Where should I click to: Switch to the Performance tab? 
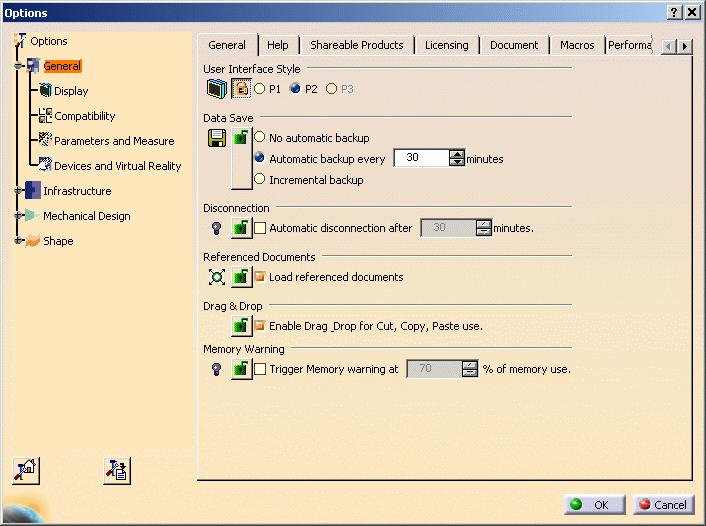(629, 45)
